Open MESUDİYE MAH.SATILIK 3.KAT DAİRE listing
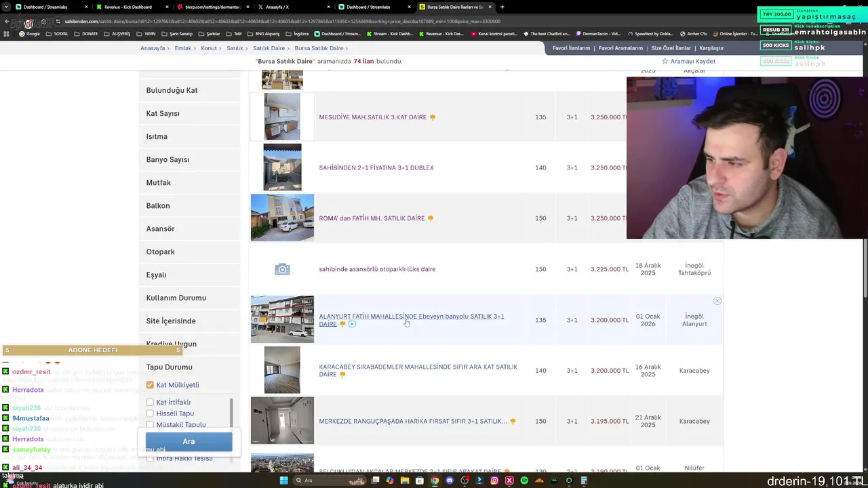The width and height of the screenshot is (868, 488). tap(373, 117)
